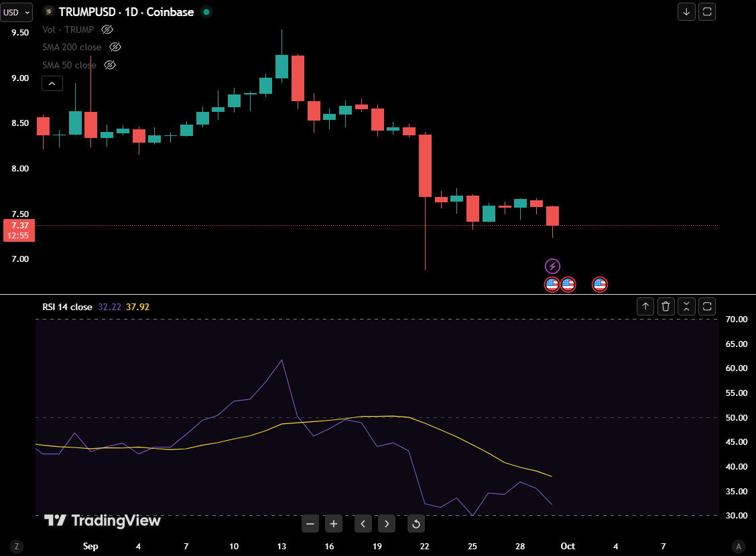Maximize the main price chart pane
The image size is (756, 556).
tap(706, 11)
